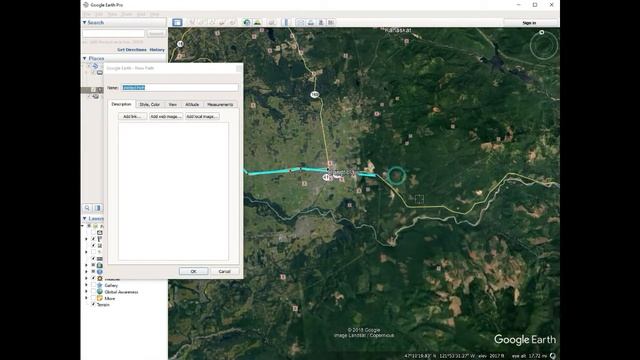Click the Gallery layer label
This screenshot has height=360, width=640.
coord(111,285)
